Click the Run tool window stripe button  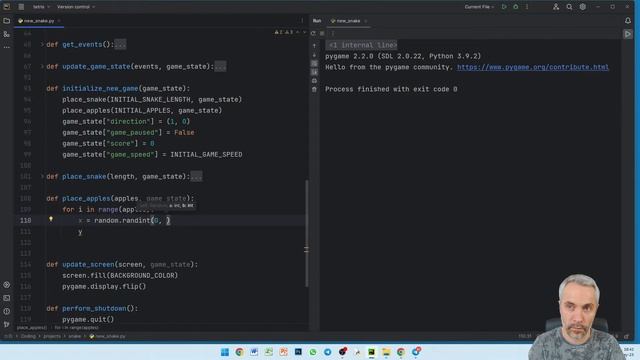(x=628, y=34)
